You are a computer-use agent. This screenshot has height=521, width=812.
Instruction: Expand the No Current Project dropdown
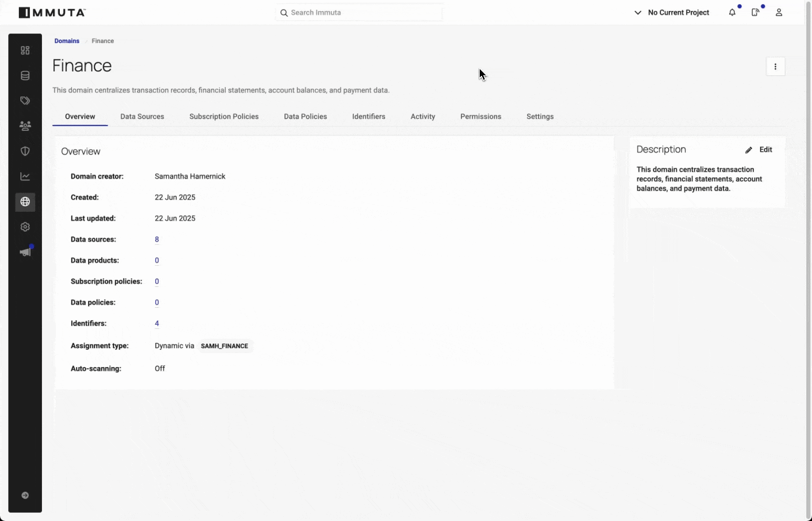[672, 13]
